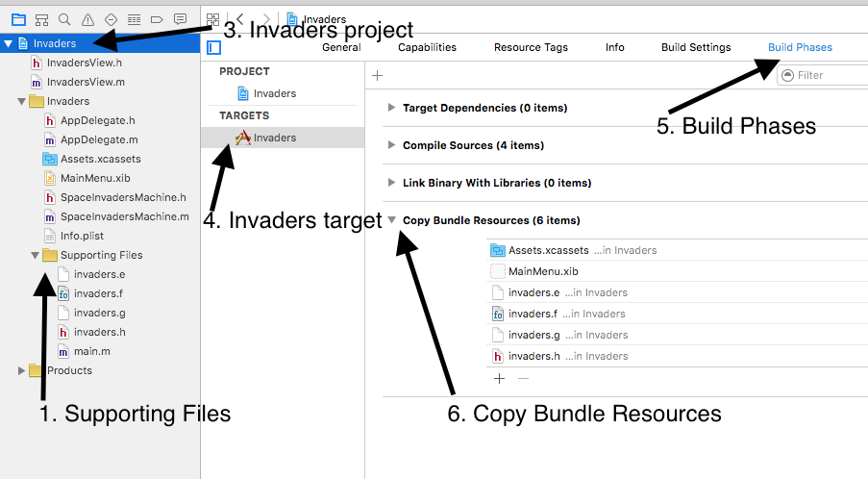868x479 pixels.
Task: Expand Target Dependencies section
Action: (x=391, y=108)
